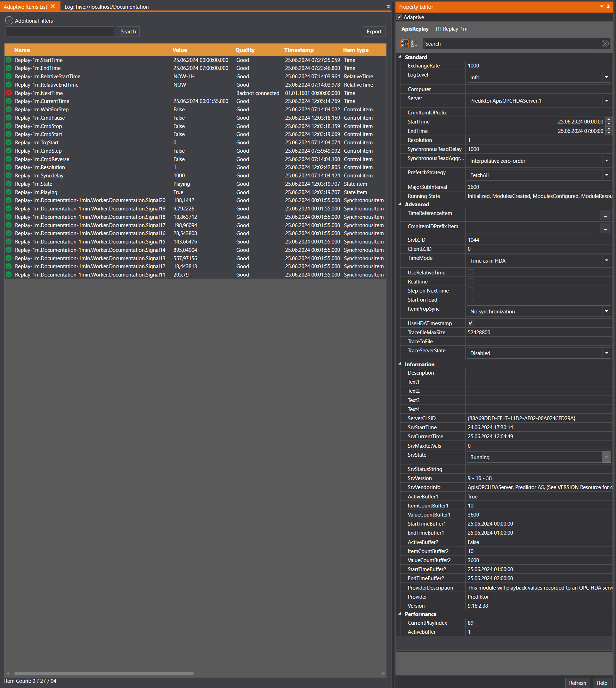
Task: Click the Refresh button
Action: point(577,683)
